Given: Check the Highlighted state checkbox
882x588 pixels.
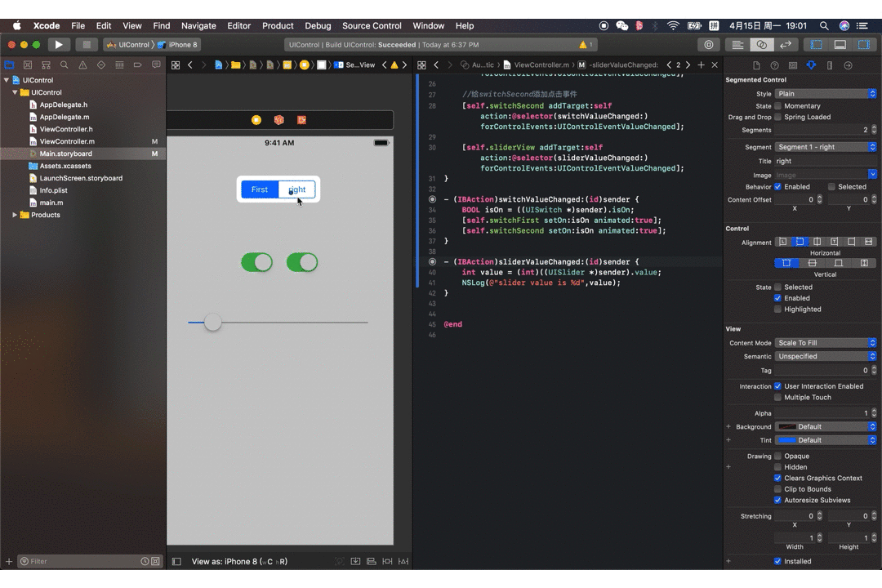Looking at the screenshot, I should [x=778, y=310].
